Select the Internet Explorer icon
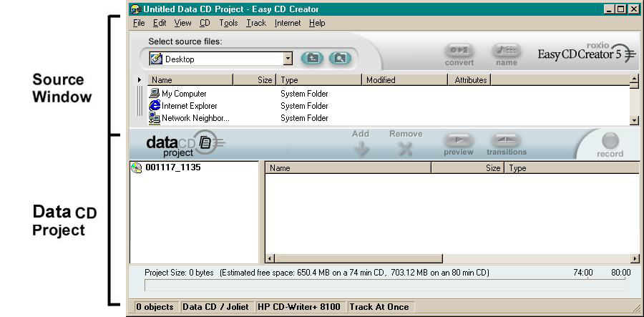Viewport: 644px width, 317px height. pyautogui.click(x=155, y=105)
